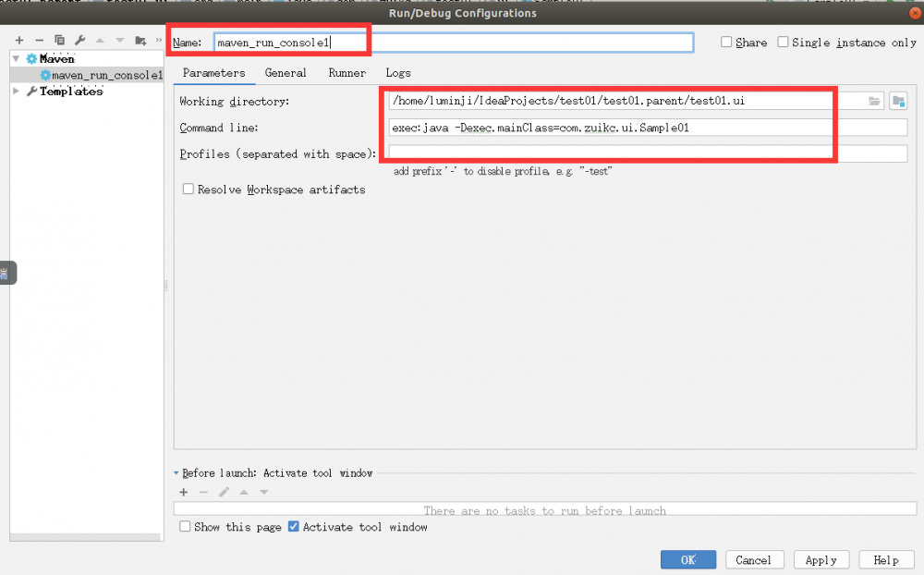
Task: Edit the before launch task pencil
Action: (x=224, y=492)
